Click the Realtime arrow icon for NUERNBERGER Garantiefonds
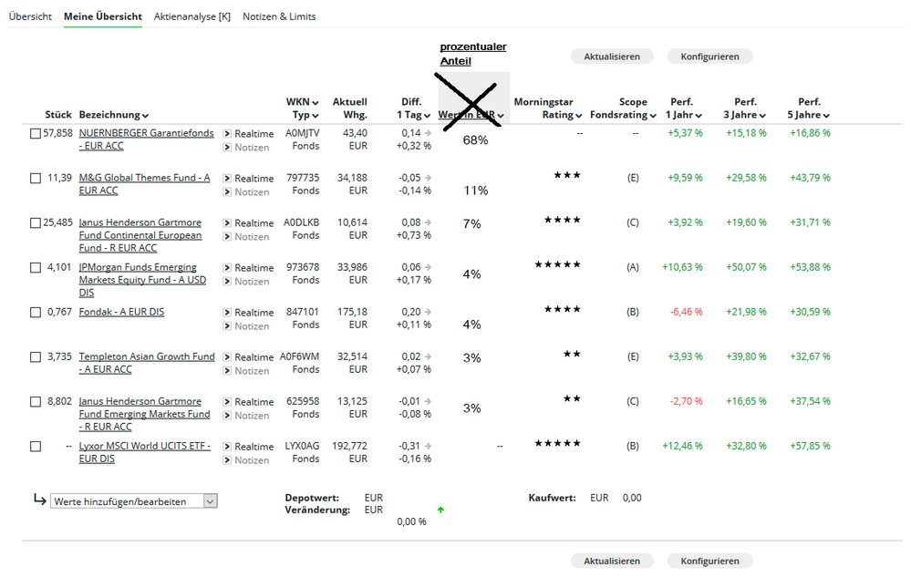 227,134
